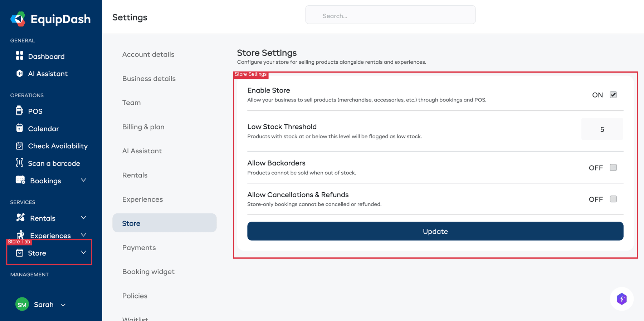
Task: Expand the Rentals submenu chevron
Action: pyautogui.click(x=83, y=218)
